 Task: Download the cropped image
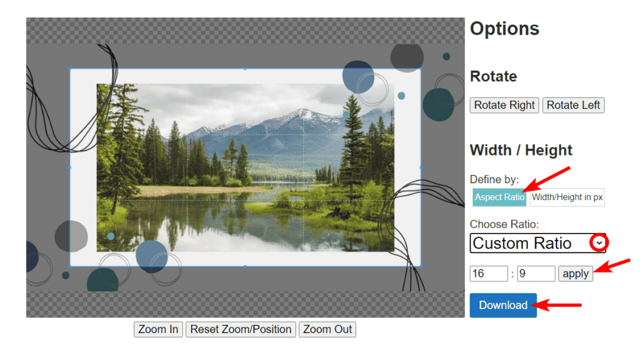[x=503, y=305]
